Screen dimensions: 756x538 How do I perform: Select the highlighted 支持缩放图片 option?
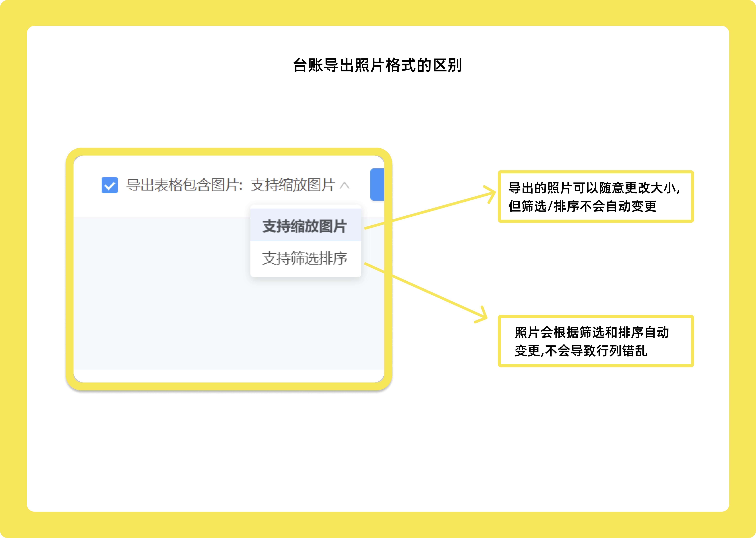305,226
